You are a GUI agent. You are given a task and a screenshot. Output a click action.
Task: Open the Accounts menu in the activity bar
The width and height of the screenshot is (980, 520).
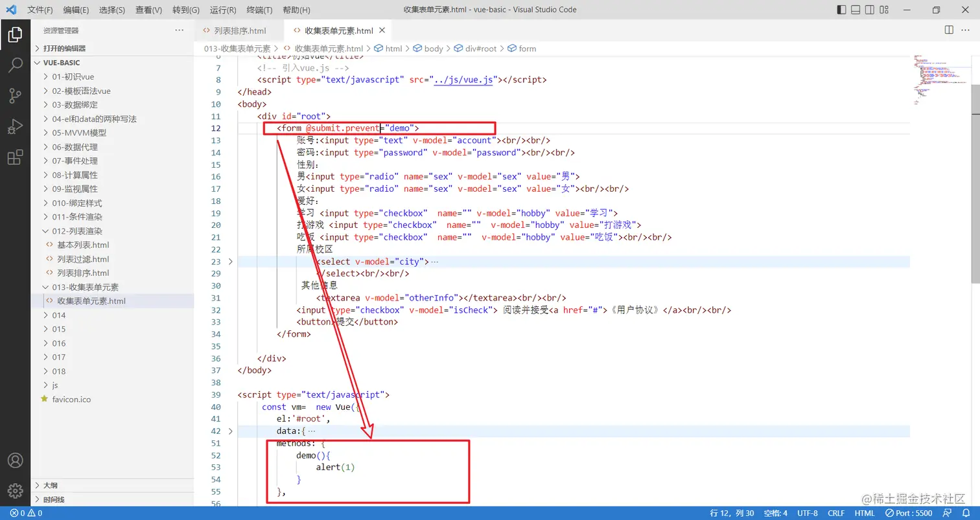pyautogui.click(x=15, y=460)
